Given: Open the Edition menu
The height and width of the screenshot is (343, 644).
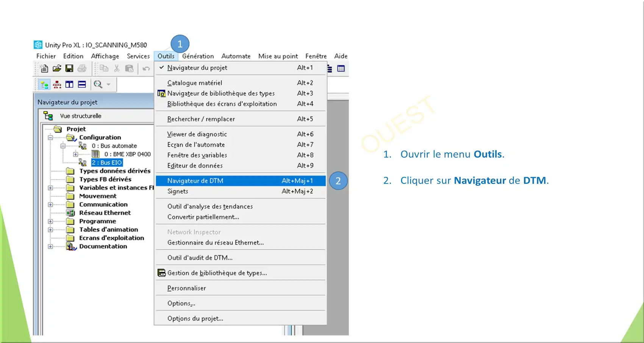Looking at the screenshot, I should tap(73, 56).
